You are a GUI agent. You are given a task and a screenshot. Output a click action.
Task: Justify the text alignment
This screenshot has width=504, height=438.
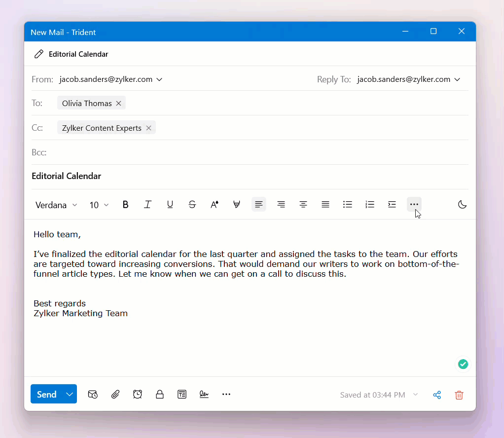(x=325, y=205)
